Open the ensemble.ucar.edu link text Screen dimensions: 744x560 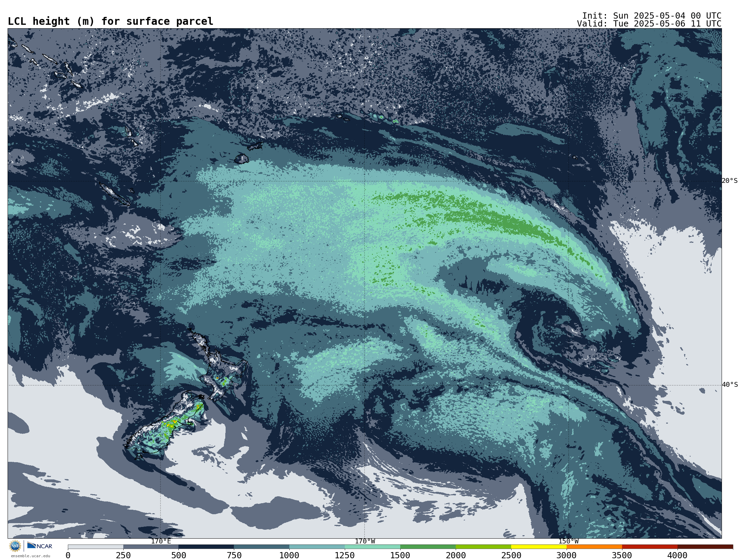click(30, 556)
